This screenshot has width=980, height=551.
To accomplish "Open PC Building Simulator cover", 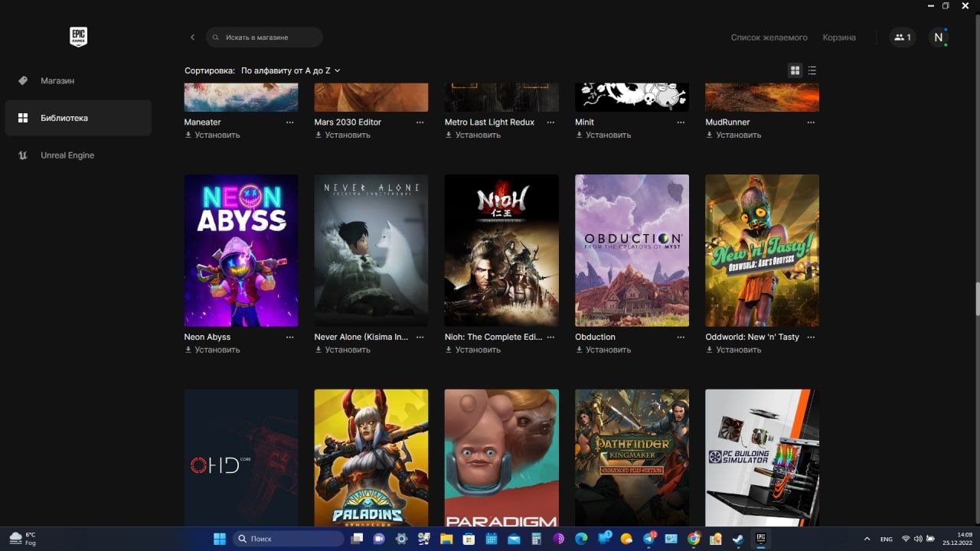I will 762,458.
